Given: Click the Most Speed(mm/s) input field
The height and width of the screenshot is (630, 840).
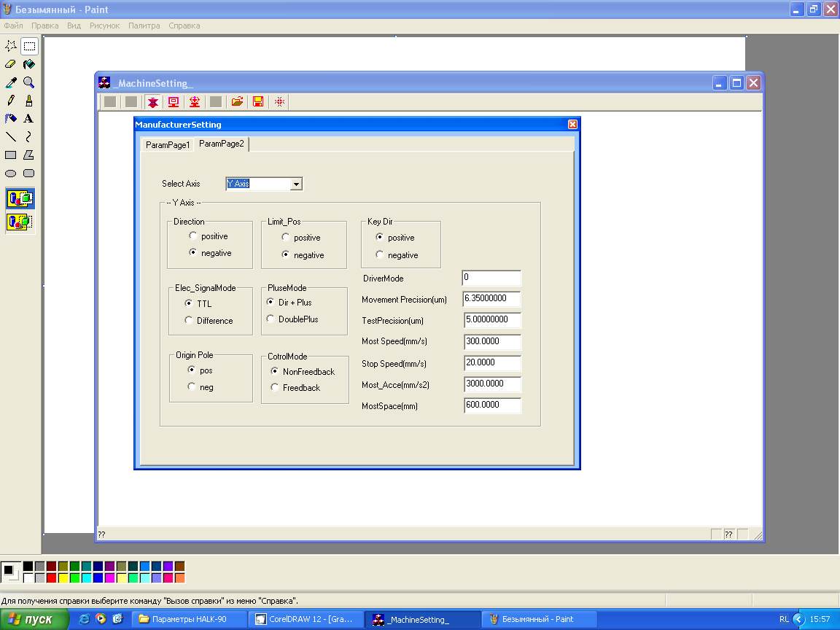Looking at the screenshot, I should [x=492, y=341].
